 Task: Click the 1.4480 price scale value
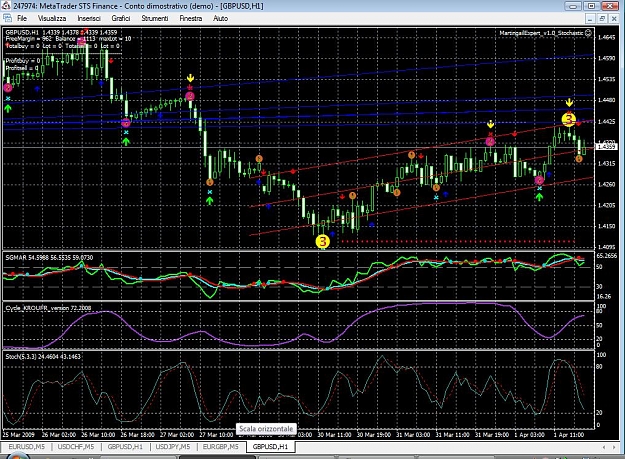click(607, 100)
